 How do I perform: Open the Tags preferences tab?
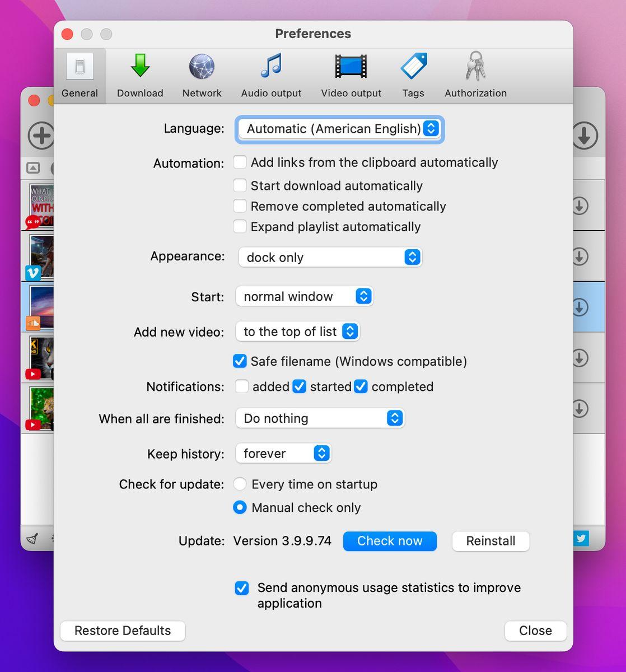pyautogui.click(x=413, y=76)
